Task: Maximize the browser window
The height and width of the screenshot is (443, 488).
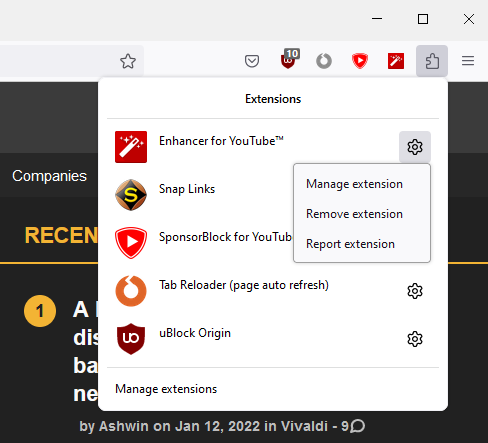Action: coord(423,19)
